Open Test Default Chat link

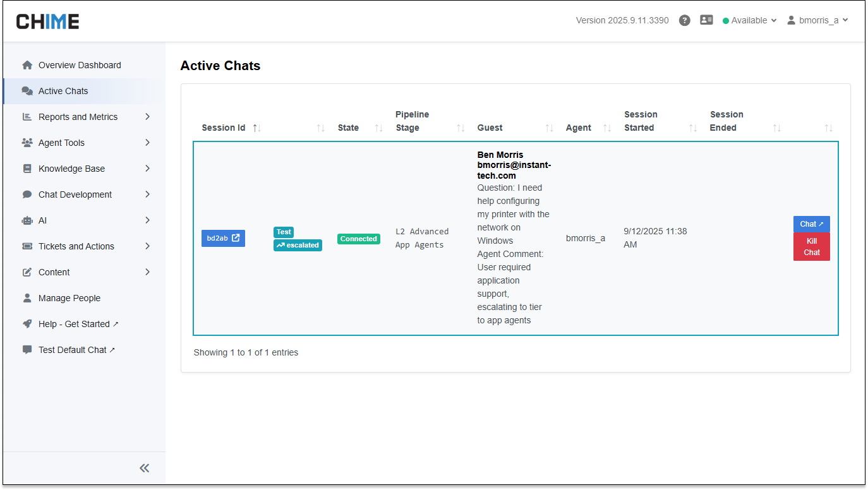[76, 350]
